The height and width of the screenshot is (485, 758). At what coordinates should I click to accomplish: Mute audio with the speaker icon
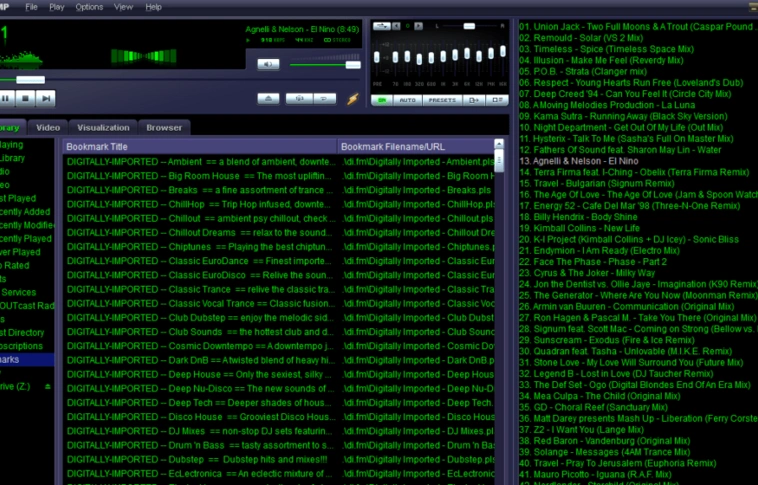268,64
